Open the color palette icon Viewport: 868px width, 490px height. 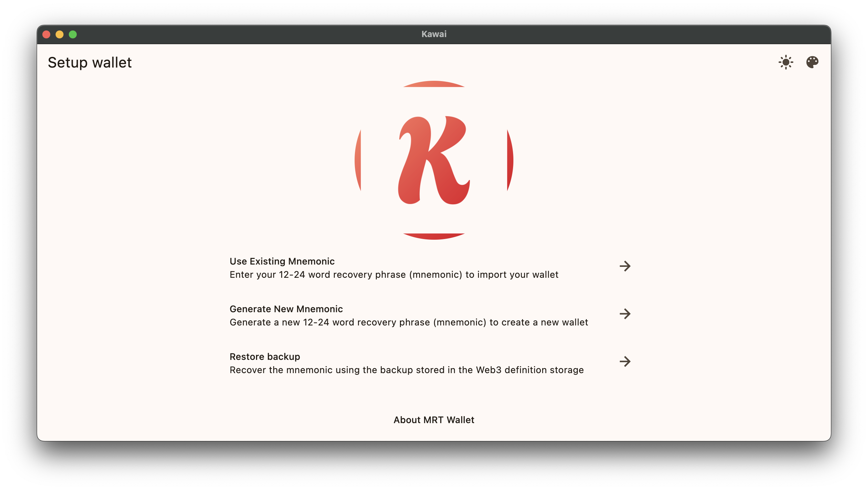[x=812, y=62]
